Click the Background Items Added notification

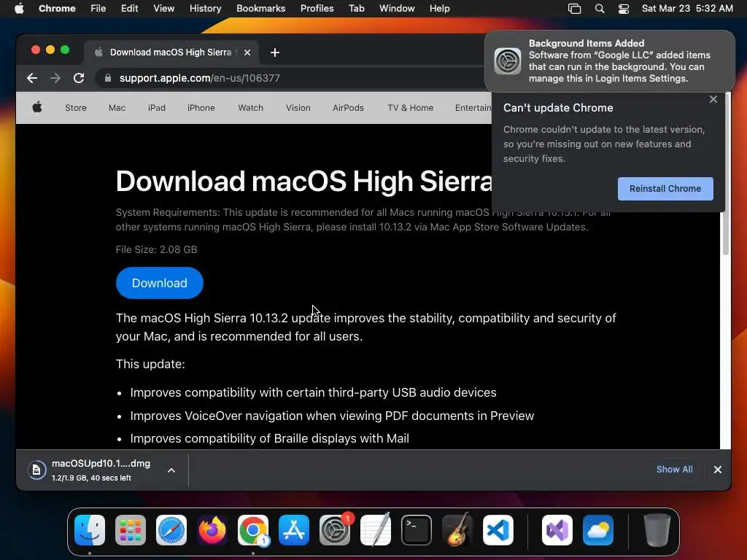point(610,61)
